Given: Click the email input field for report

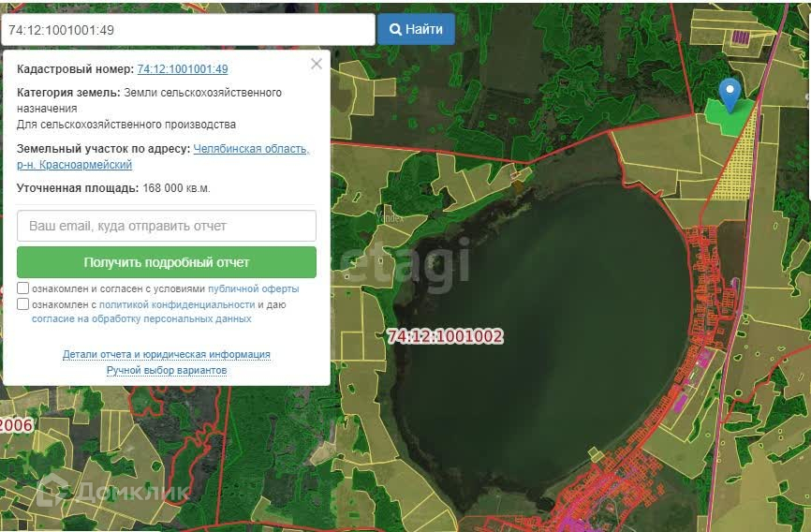Looking at the screenshot, I should pyautogui.click(x=167, y=226).
